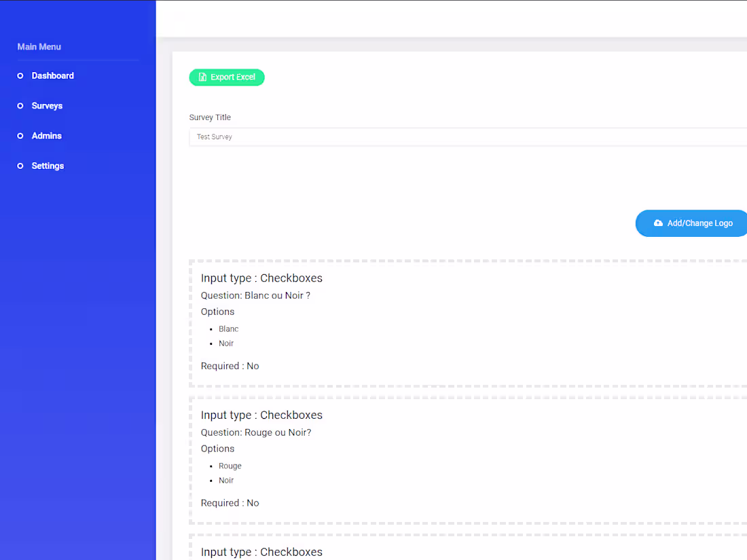Click the circle icon next to Dashboard
The width and height of the screenshot is (747, 560).
pos(20,75)
